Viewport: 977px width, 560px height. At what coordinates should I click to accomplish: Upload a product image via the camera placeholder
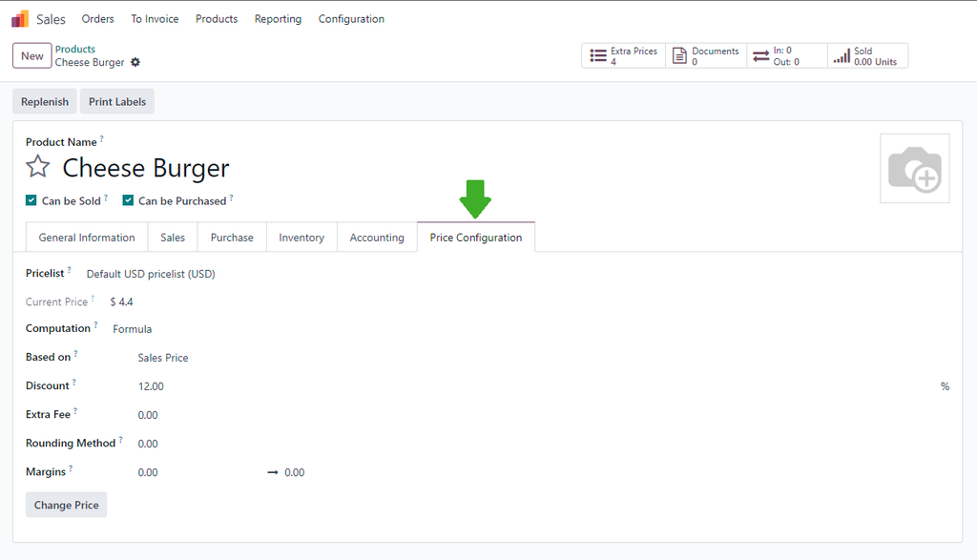914,168
